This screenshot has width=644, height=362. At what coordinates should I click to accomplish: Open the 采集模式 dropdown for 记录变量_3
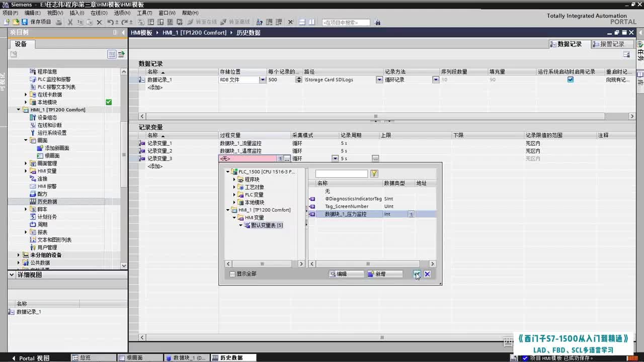coord(335,158)
